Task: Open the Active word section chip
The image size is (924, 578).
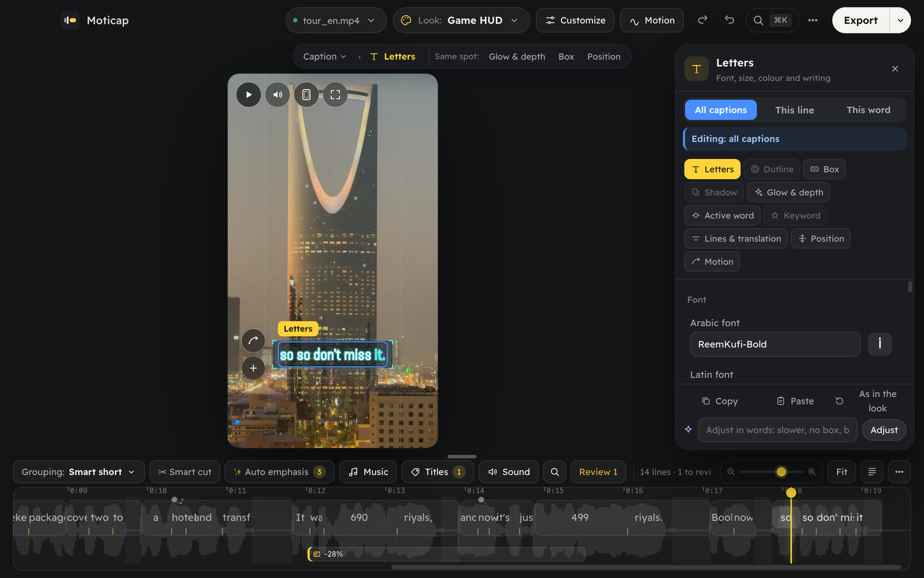Action: [722, 216]
